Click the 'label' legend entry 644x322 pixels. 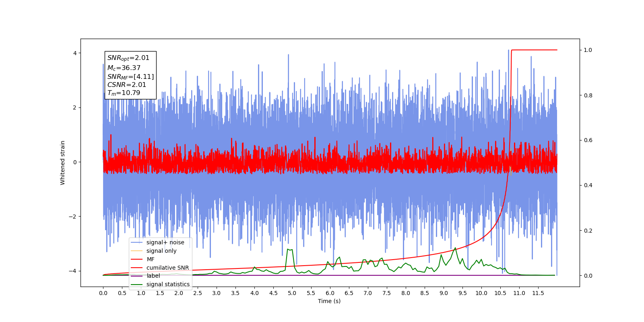[146, 276]
